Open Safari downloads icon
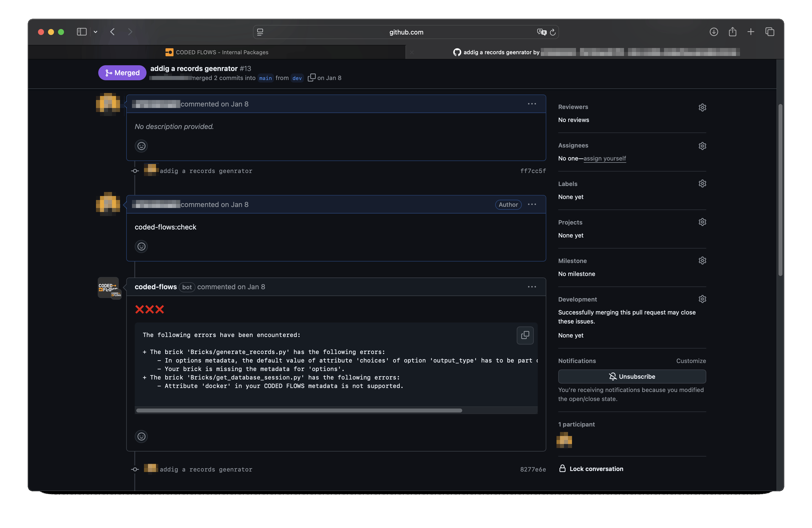The width and height of the screenshot is (812, 528). tap(714, 32)
